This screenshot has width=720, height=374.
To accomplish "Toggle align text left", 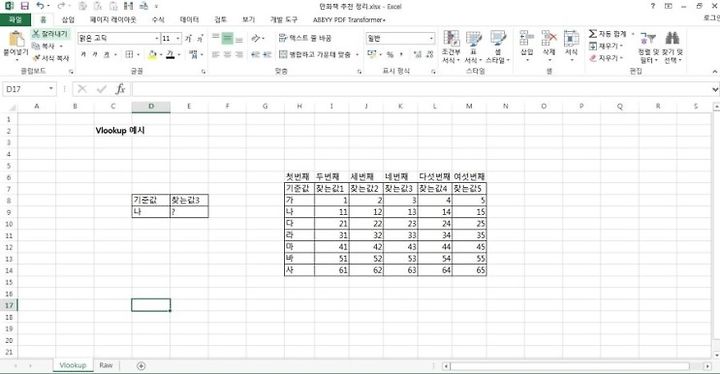I will 215,55.
